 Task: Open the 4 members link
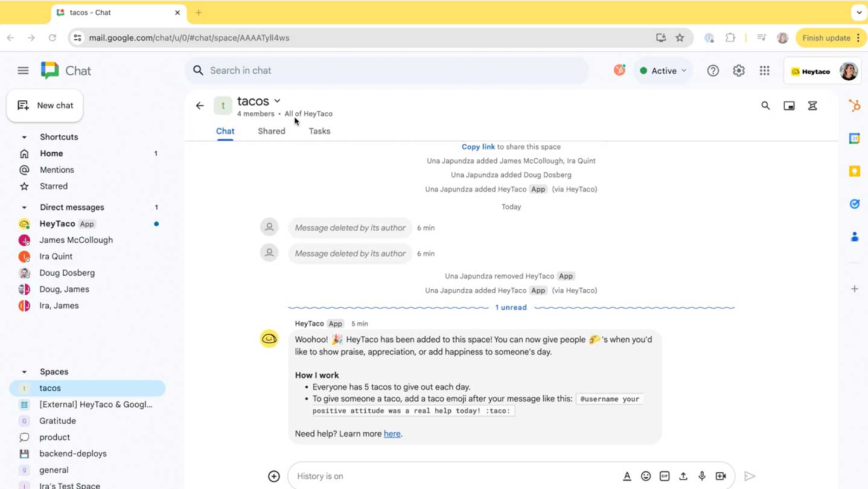256,113
